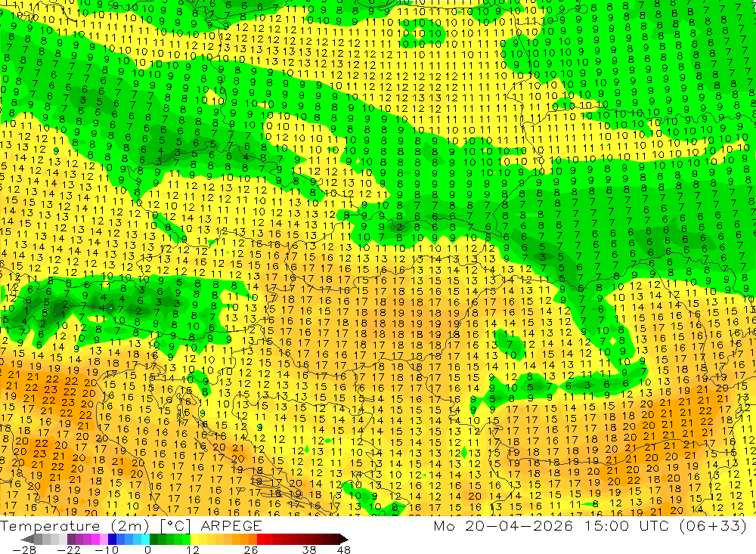This screenshot has height=554, width=756.
Task: Click the dark maroon right arrow end of the legend
Action: point(344,540)
